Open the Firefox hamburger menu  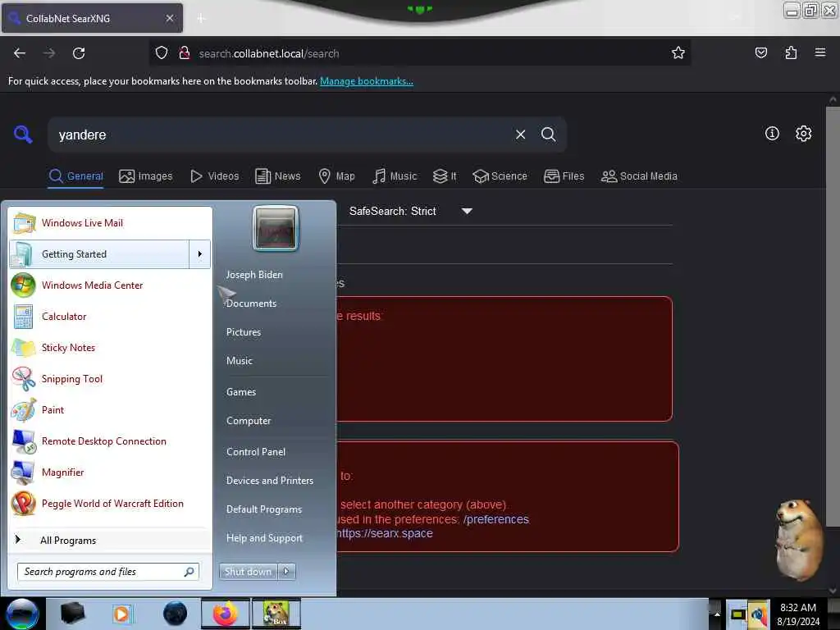click(820, 52)
